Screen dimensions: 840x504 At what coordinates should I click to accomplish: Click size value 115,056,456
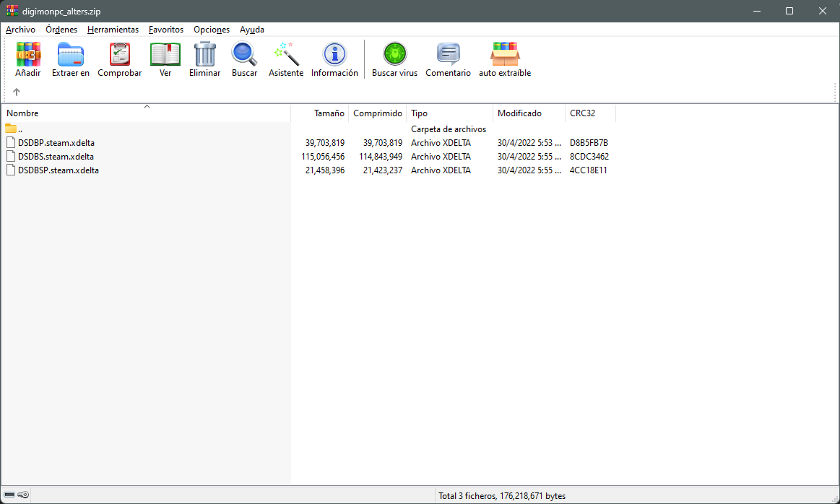[323, 157]
